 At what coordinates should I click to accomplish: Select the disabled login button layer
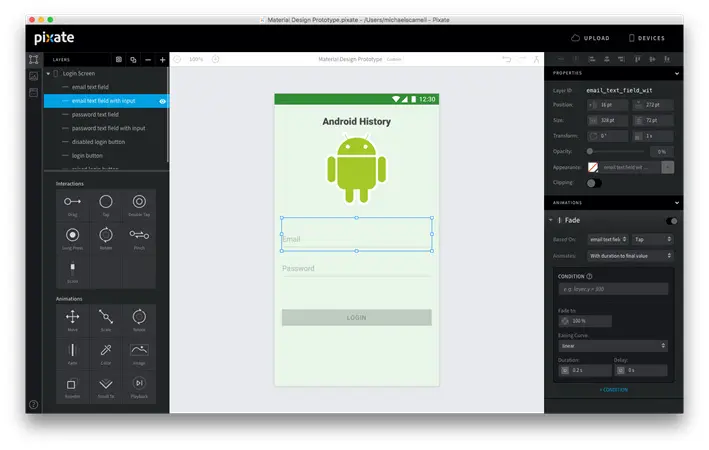point(98,142)
